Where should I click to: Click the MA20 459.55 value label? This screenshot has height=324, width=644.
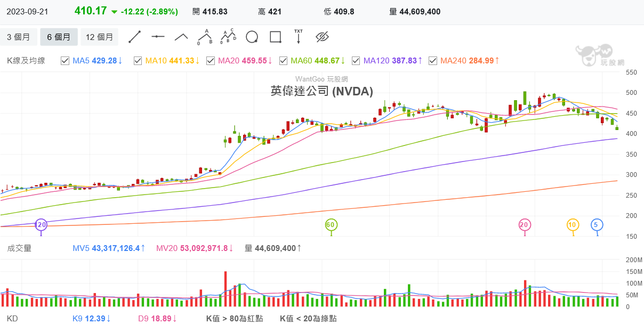pos(246,61)
